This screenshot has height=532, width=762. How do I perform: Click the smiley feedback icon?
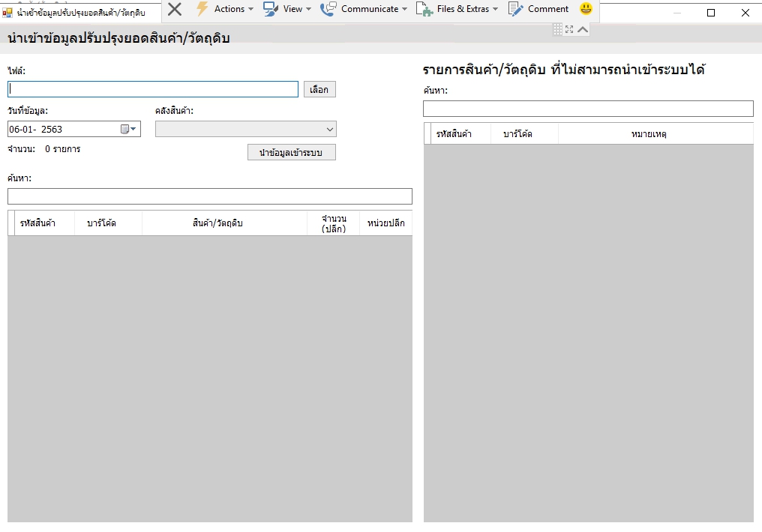[x=586, y=8]
